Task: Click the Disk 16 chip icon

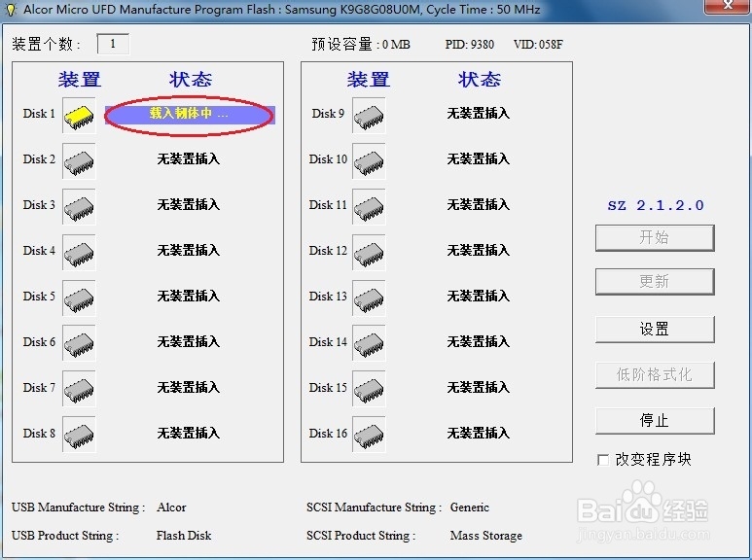Action: coord(369,435)
